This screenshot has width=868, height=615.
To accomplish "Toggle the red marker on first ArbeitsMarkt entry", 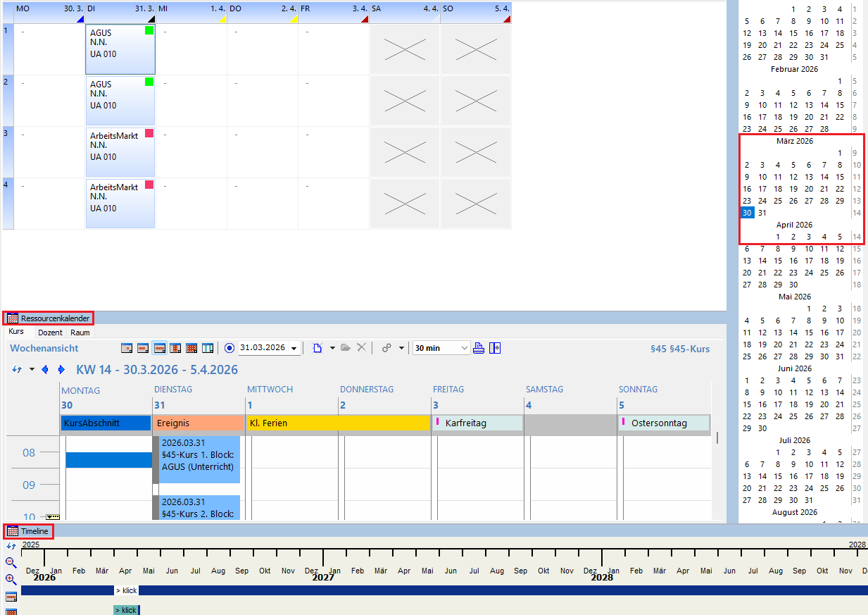I will tap(149, 133).
